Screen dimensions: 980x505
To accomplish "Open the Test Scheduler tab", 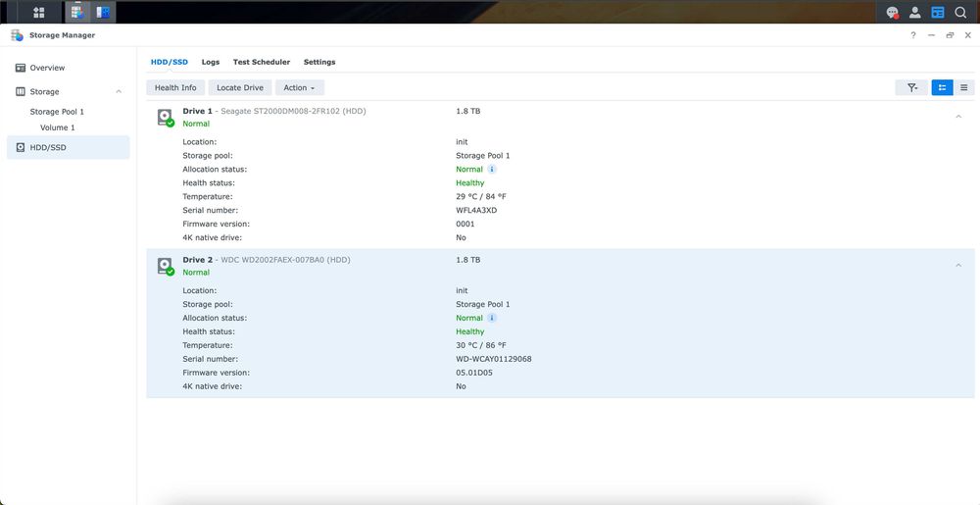I will (262, 62).
